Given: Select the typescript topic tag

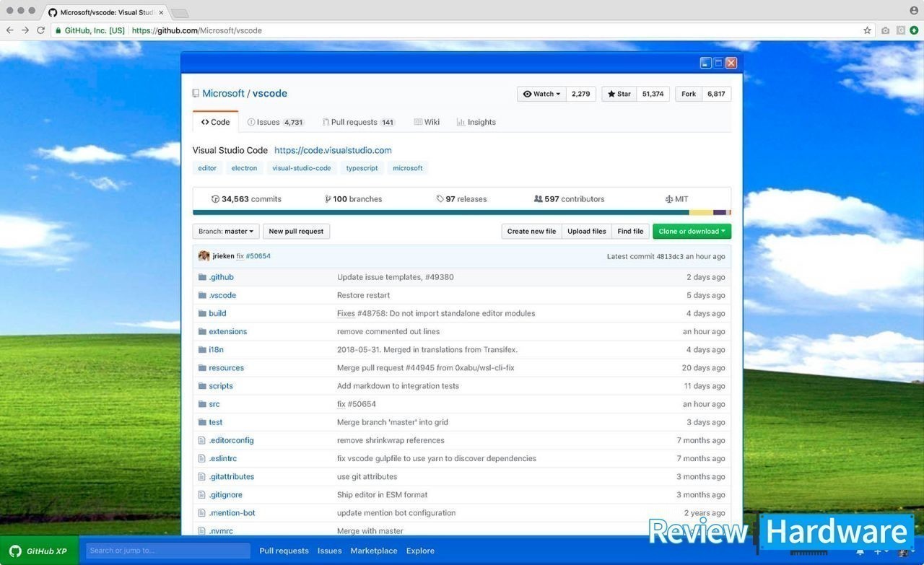Looking at the screenshot, I should tap(362, 168).
